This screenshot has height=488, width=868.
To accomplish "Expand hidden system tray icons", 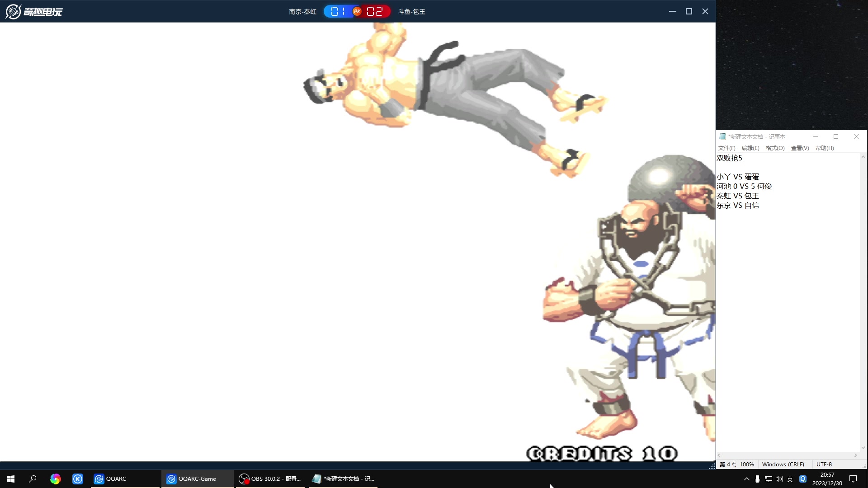I will (x=746, y=479).
